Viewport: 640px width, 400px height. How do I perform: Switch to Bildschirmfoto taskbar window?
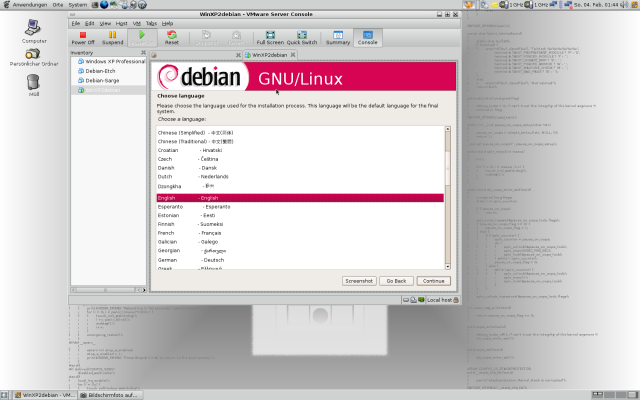[109, 395]
